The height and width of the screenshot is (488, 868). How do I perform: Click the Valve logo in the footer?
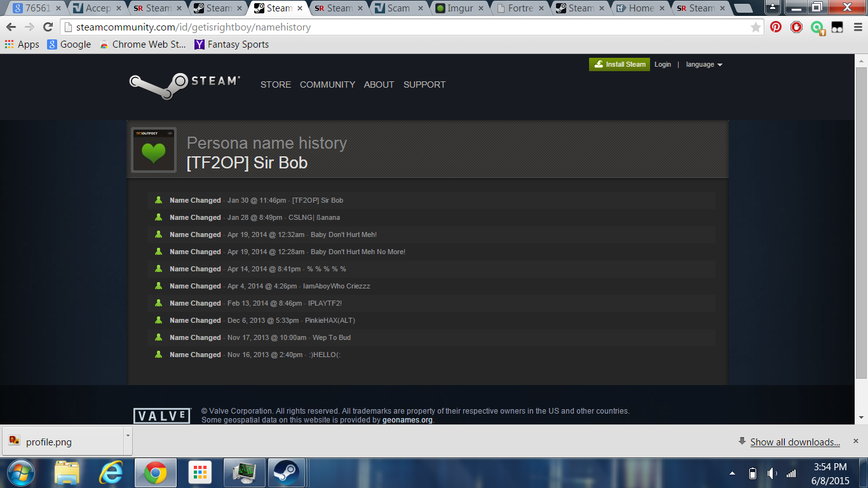click(x=162, y=416)
